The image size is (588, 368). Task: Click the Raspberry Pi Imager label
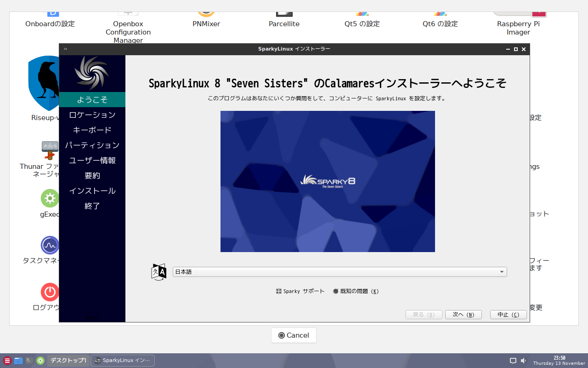click(518, 28)
